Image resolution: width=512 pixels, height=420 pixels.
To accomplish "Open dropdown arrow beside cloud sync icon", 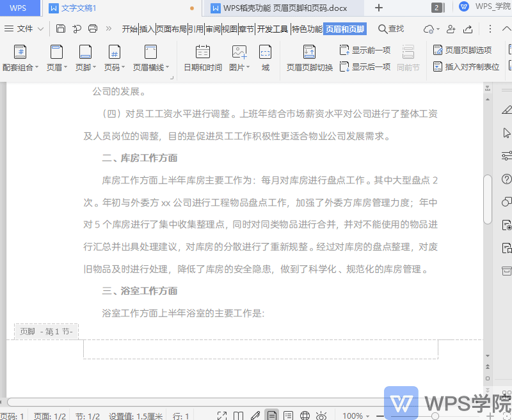I will click(438, 29).
